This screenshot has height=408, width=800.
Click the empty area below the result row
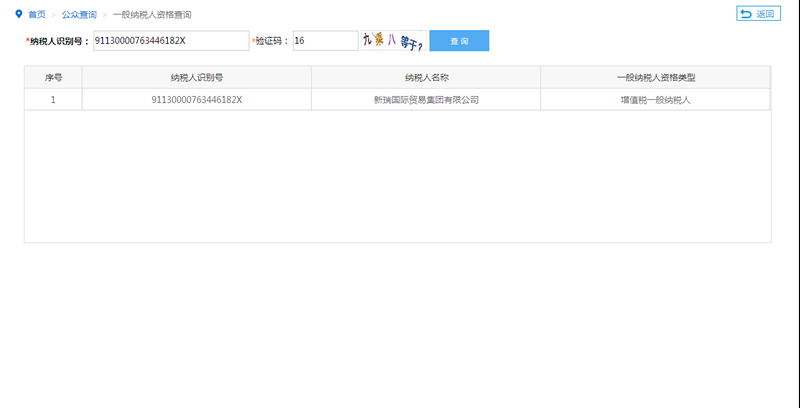397,175
